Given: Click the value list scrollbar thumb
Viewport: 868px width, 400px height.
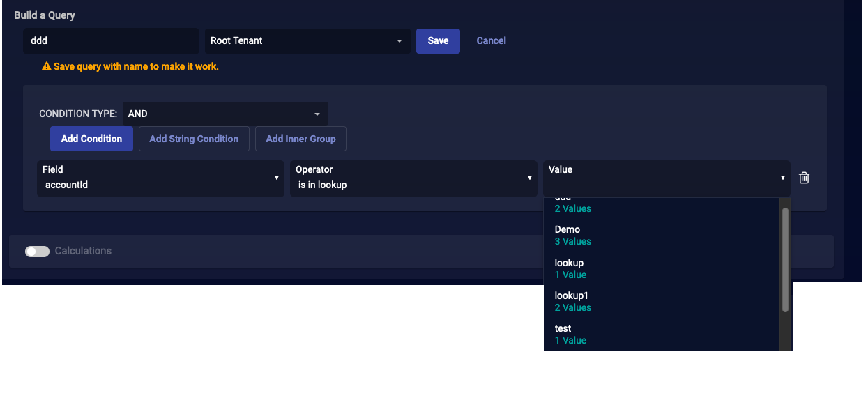Looking at the screenshot, I should (x=785, y=259).
